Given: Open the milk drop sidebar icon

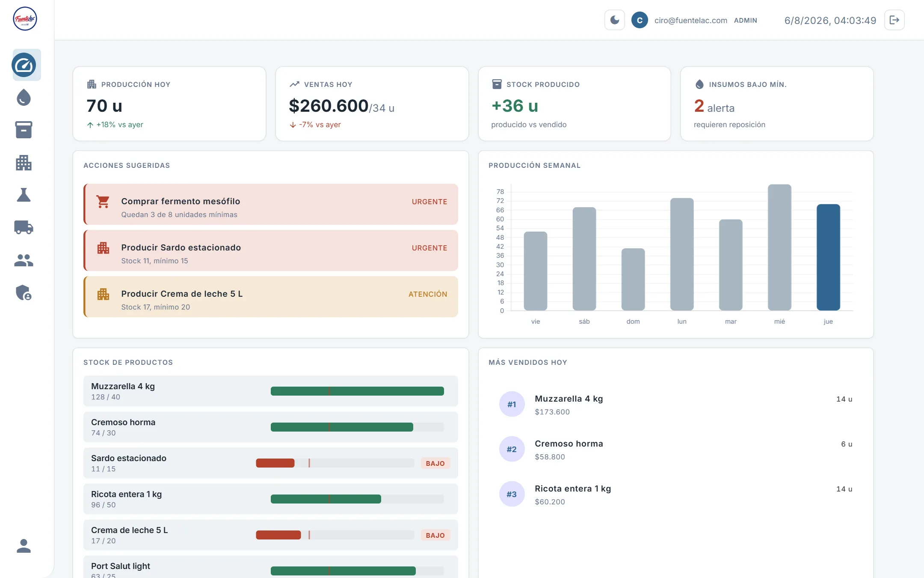Looking at the screenshot, I should coord(24,98).
